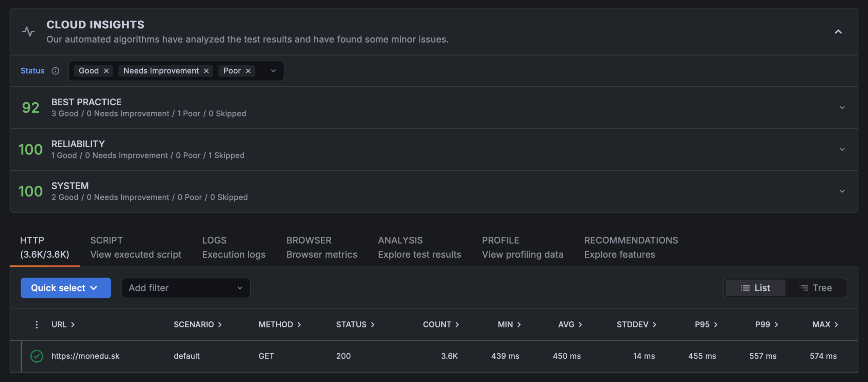Collapse the Cloud Insights panel

pos(838,32)
